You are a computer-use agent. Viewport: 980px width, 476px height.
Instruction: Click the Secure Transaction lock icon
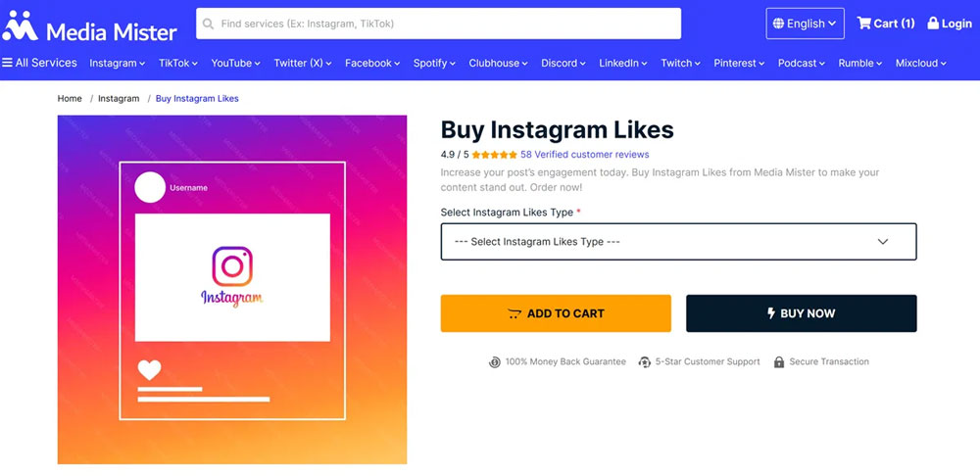pyautogui.click(x=779, y=362)
